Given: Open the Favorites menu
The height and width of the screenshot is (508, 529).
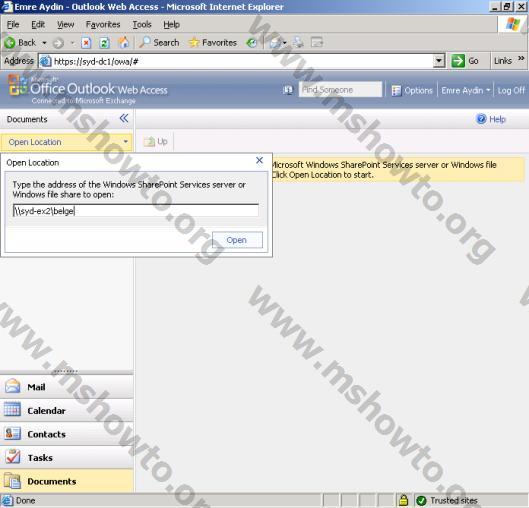Looking at the screenshot, I should [x=103, y=24].
